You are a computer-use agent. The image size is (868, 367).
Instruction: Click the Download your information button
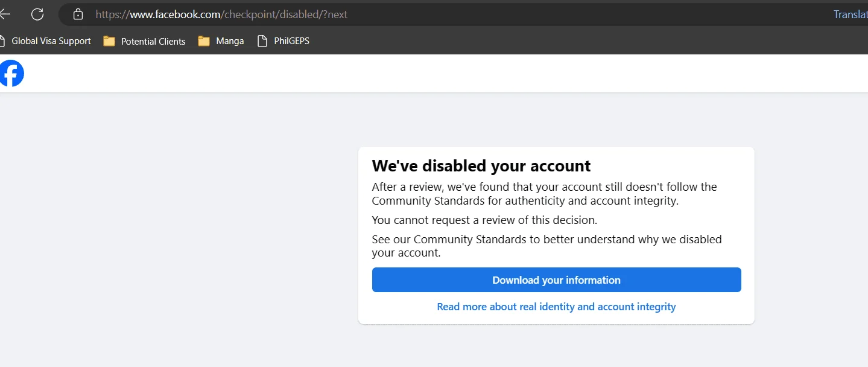(556, 280)
